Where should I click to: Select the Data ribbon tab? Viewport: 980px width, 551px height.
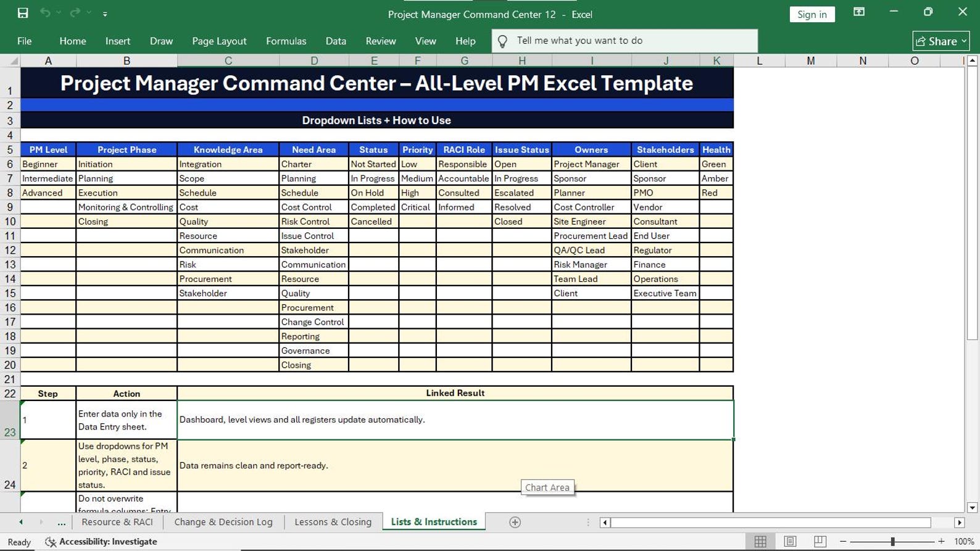click(x=336, y=41)
